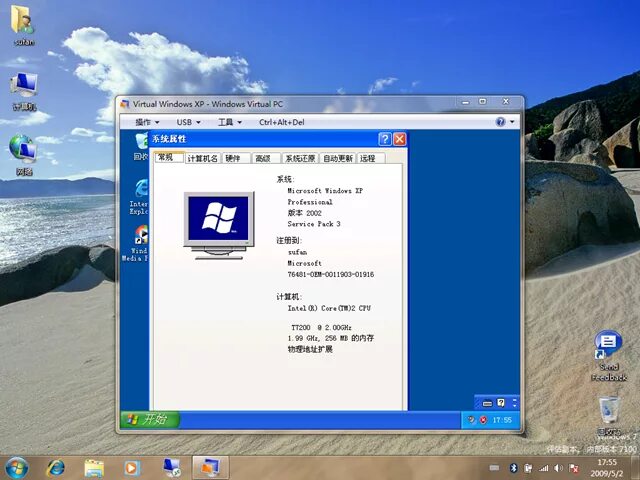Click the keyboard tray icon in Windows 7
Screen dimensions: 640x480
[x=494, y=468]
